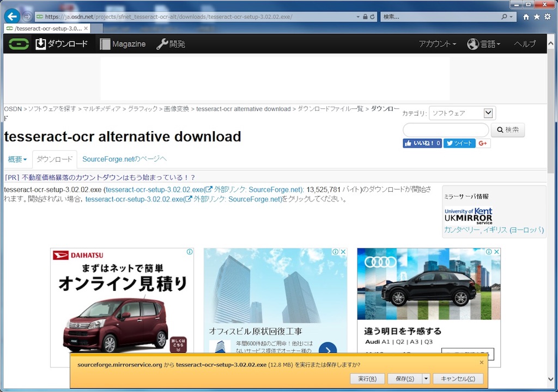Click 保存(S) to save the file
This screenshot has height=392, width=558.
(405, 379)
